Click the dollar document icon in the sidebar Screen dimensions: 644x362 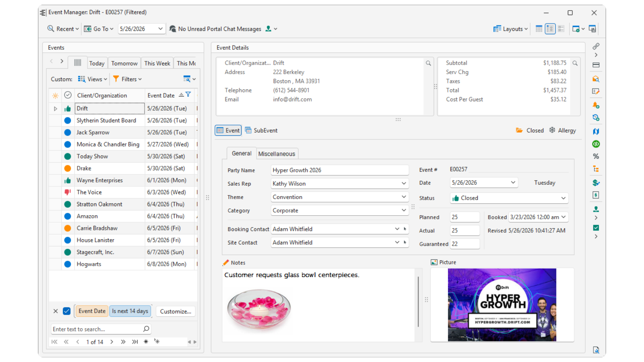[596, 195]
